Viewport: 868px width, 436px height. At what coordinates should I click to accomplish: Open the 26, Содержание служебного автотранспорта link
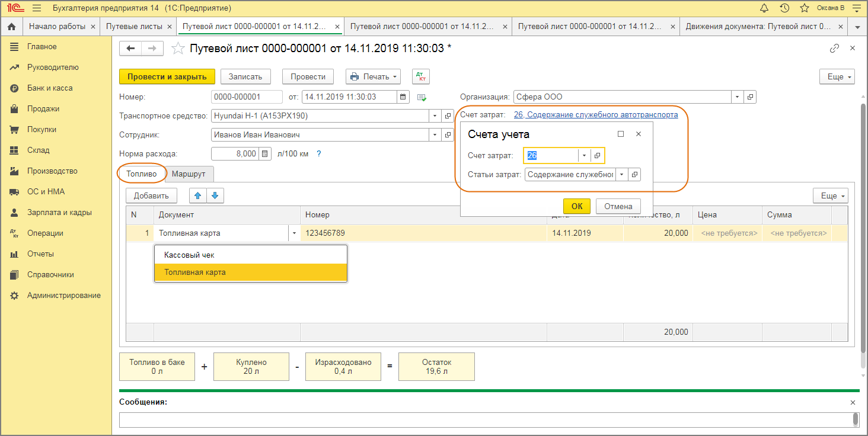(x=596, y=115)
